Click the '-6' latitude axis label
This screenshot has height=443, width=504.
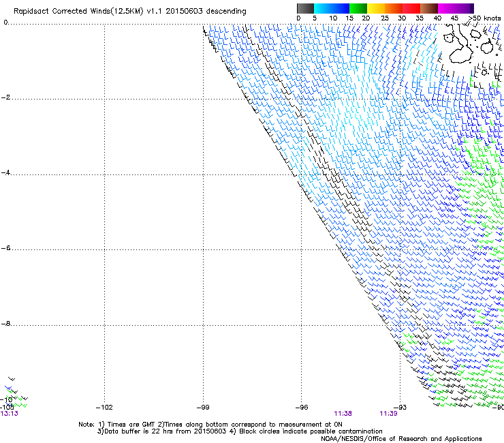[5, 248]
